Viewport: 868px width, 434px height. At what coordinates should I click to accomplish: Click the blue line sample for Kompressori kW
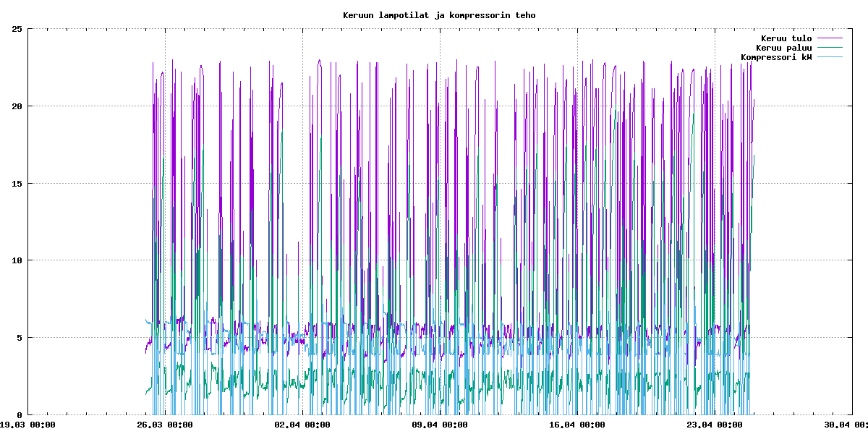tap(830, 57)
